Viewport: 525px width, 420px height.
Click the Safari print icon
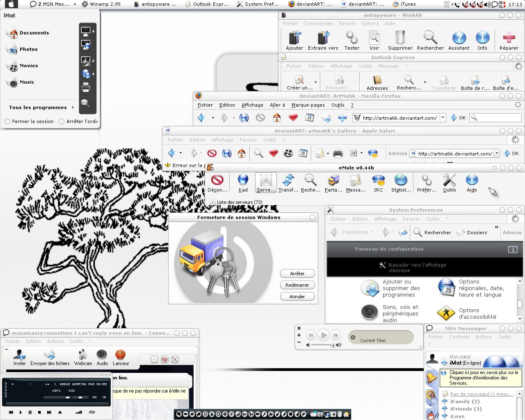tap(338, 153)
